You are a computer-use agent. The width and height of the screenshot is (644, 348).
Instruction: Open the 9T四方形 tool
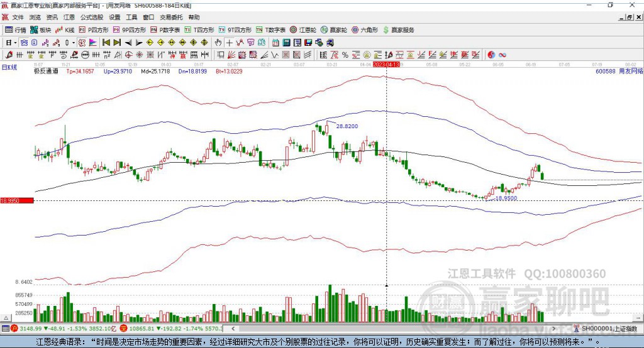[235, 30]
